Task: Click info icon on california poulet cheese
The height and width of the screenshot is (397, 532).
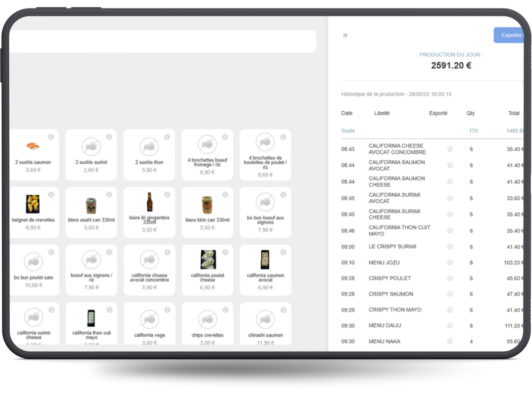Action: 225,252
